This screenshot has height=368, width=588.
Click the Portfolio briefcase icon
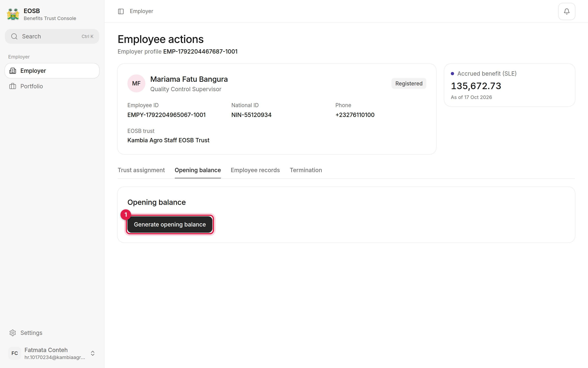tap(13, 86)
